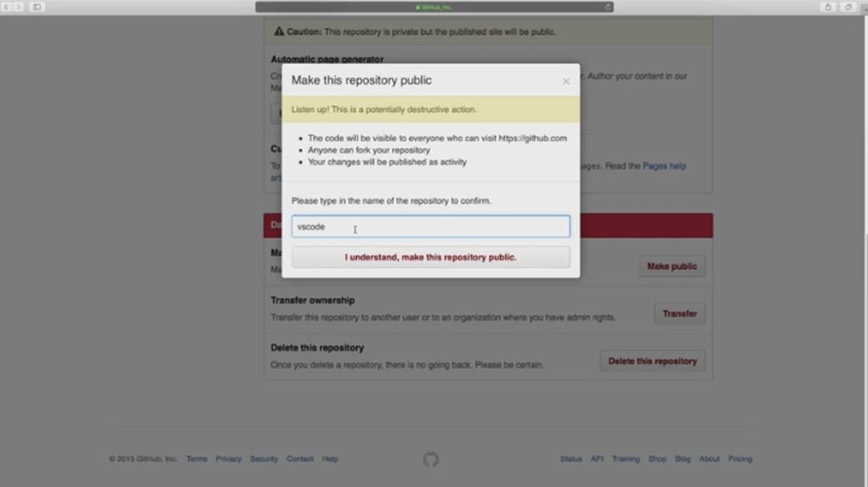Screen dimensions: 868x487
Task: Click the Listen up destructive action warning
Action: click(x=384, y=109)
